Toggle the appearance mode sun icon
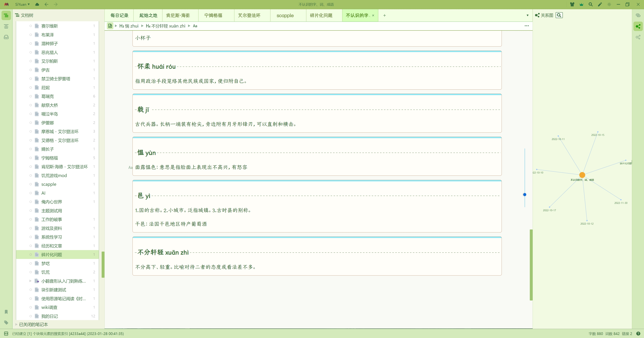This screenshot has width=644, height=338. point(609,4)
